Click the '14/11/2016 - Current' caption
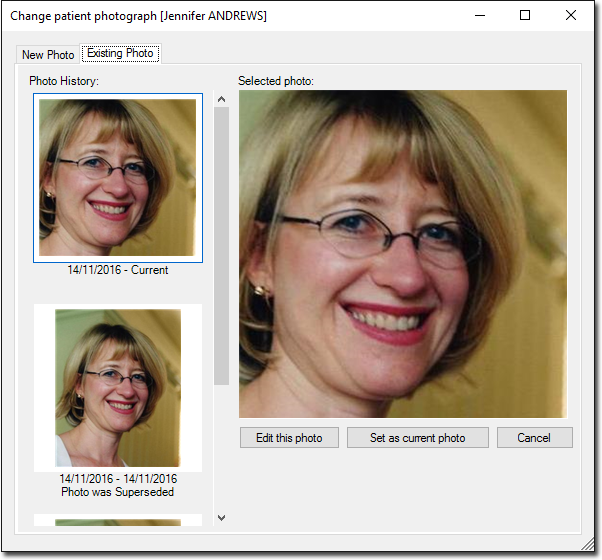The image size is (602, 560). 118,270
